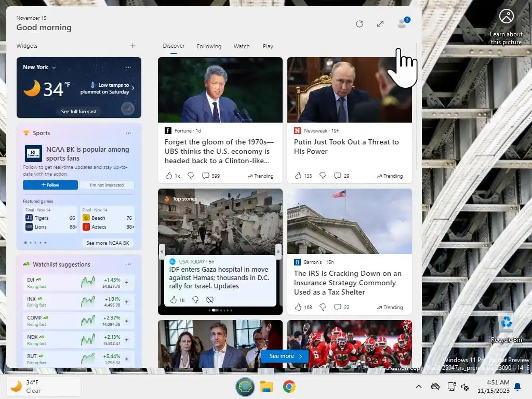Open the IDF enters Gaza hospital headline

tap(219, 277)
